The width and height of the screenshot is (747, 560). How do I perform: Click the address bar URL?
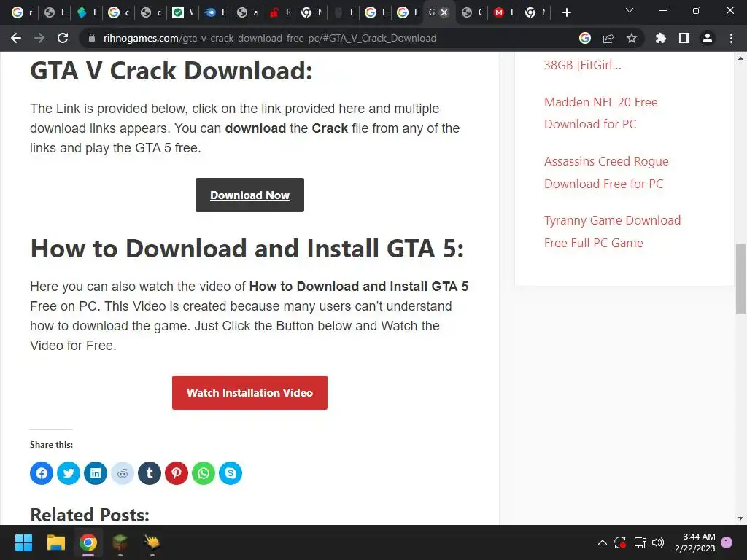[x=270, y=38]
